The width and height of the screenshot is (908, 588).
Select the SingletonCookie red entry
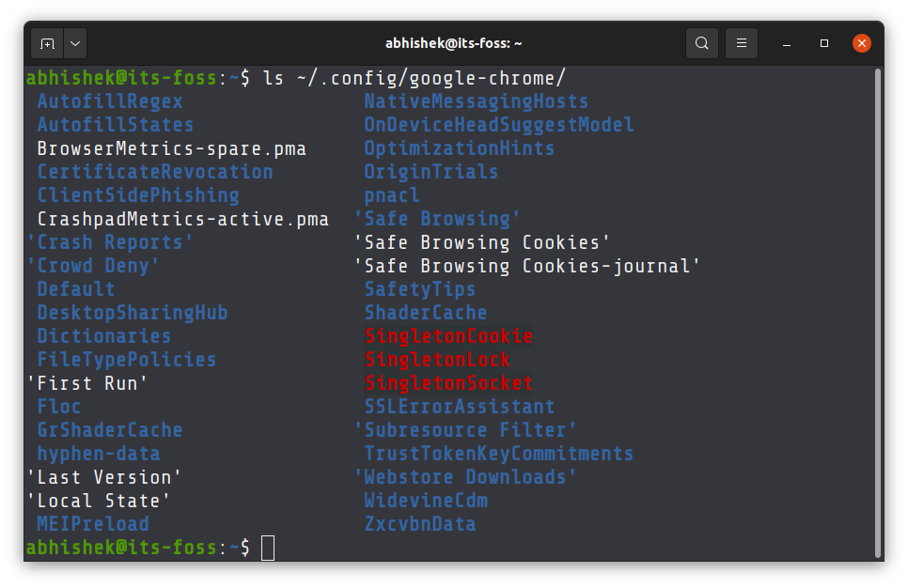tap(448, 335)
